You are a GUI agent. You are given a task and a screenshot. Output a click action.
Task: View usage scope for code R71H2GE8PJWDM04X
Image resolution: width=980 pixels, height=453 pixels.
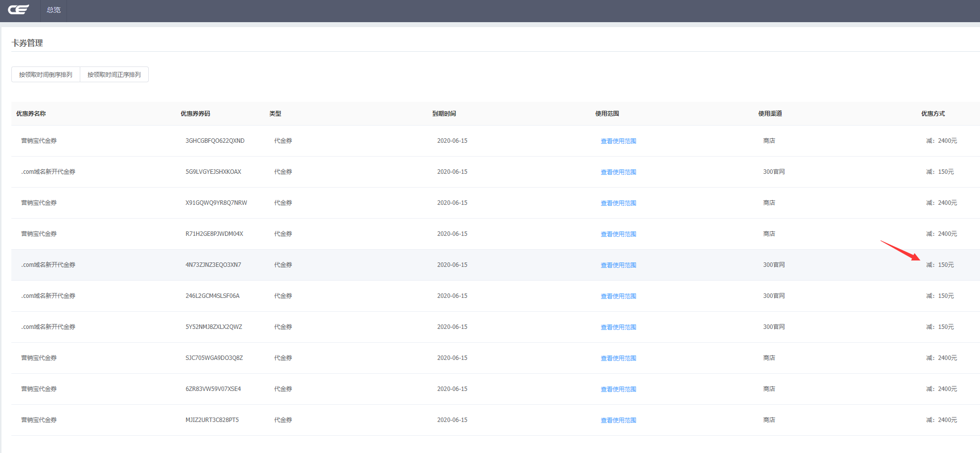point(618,234)
